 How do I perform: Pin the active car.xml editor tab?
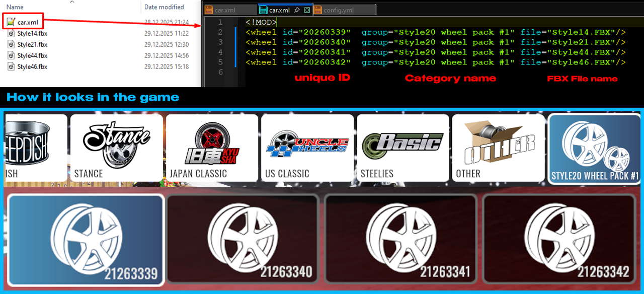[x=297, y=10]
